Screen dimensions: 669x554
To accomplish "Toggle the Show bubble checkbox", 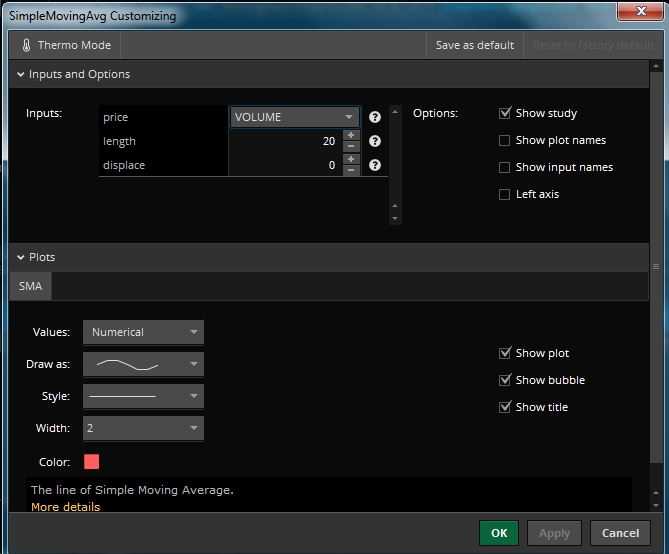I will pyautogui.click(x=505, y=380).
